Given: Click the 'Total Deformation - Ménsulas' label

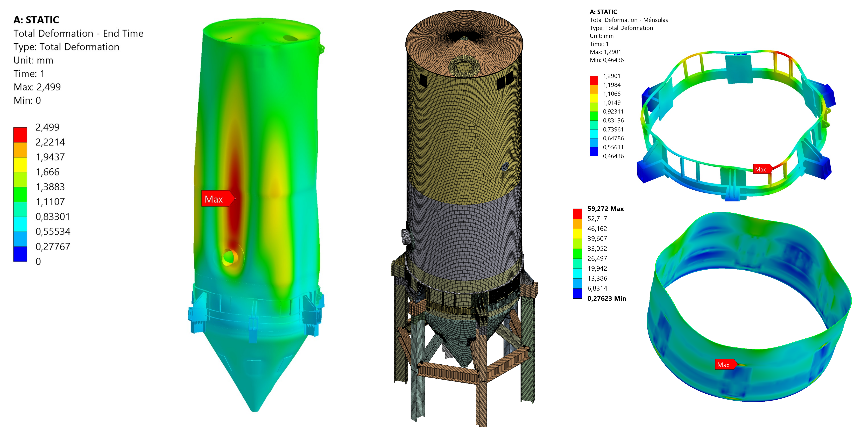Looking at the screenshot, I should [x=628, y=20].
